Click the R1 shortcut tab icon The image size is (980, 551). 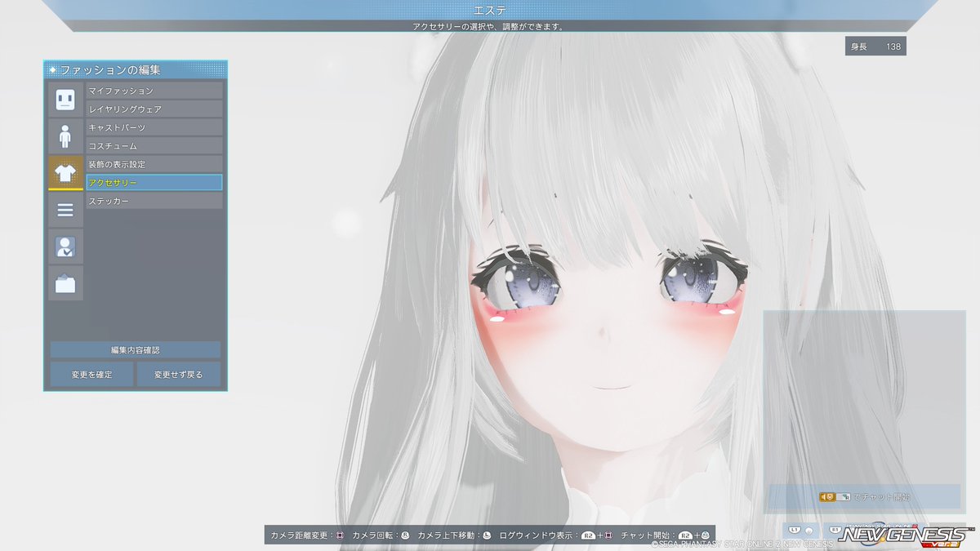click(835, 531)
